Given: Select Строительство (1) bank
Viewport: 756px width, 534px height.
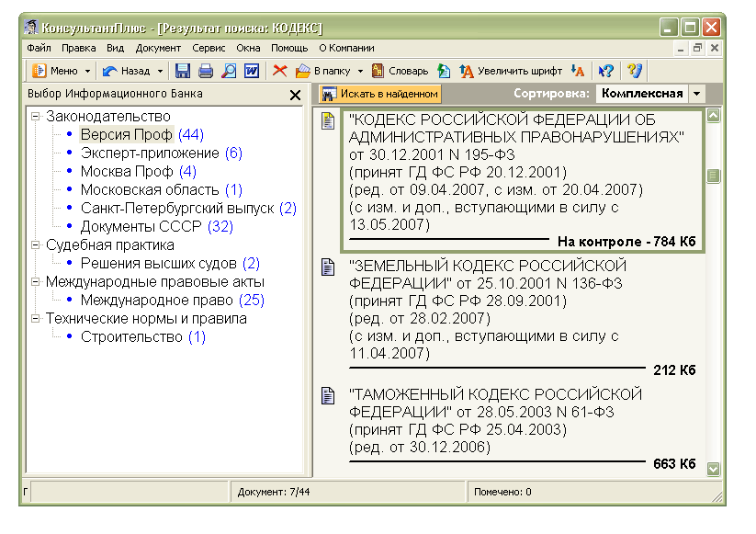Looking at the screenshot, I should tap(142, 336).
